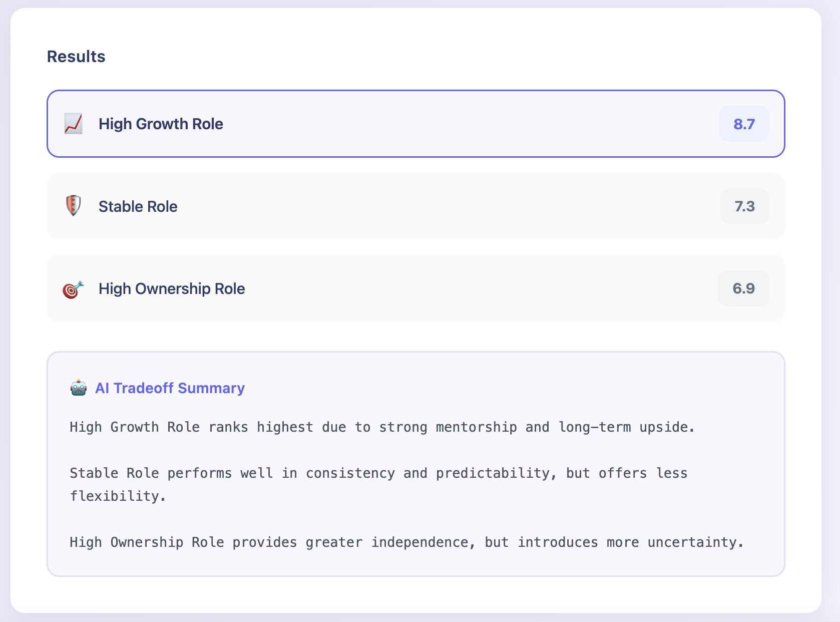This screenshot has width=840, height=622.
Task: Click the 6.9 score badge
Action: [744, 288]
